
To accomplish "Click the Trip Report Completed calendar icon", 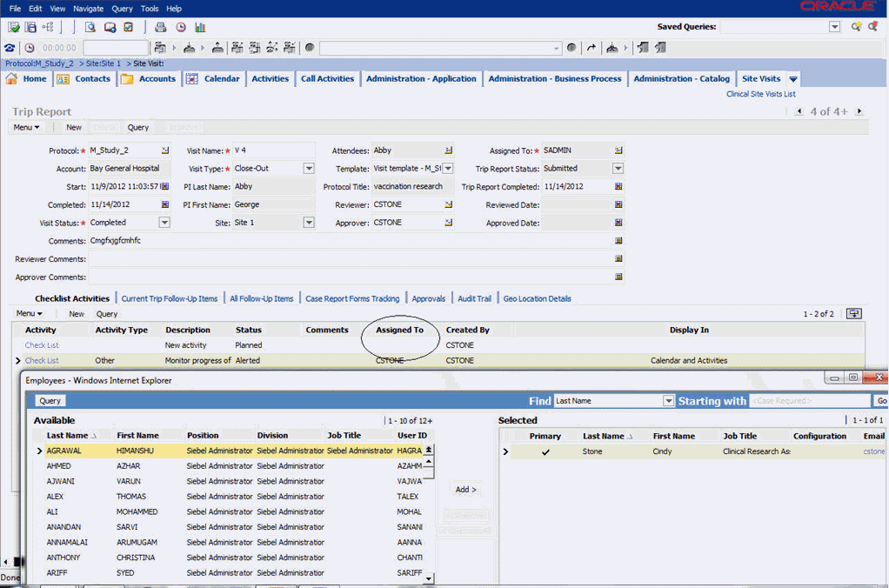I will (x=618, y=187).
